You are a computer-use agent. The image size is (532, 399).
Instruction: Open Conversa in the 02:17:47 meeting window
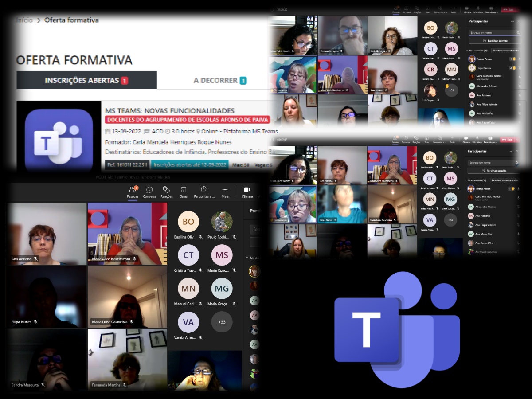(406, 140)
